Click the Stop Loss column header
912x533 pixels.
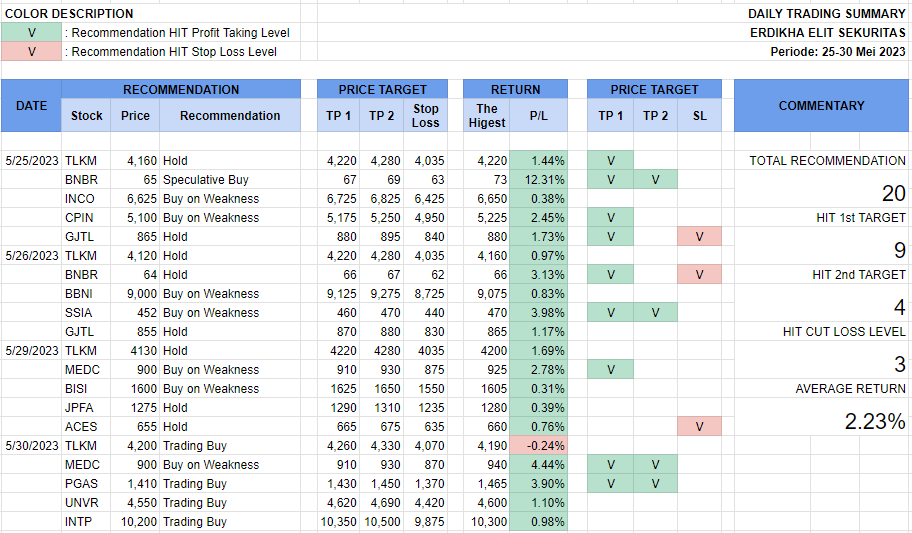[x=426, y=116]
